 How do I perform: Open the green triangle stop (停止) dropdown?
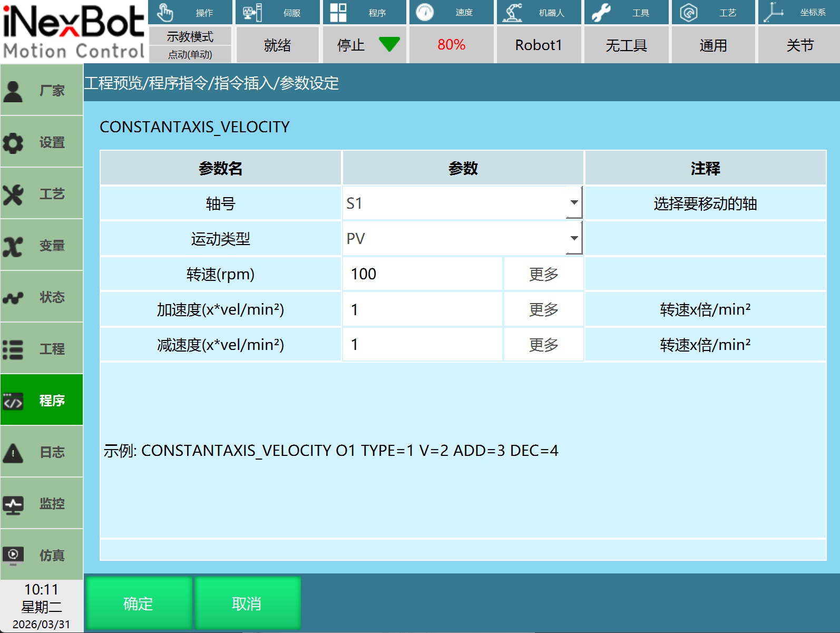[389, 45]
